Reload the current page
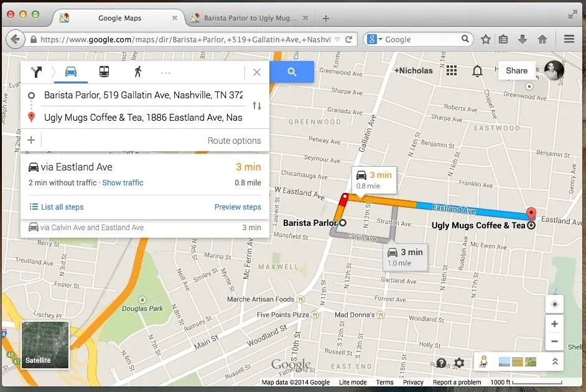 349,39
